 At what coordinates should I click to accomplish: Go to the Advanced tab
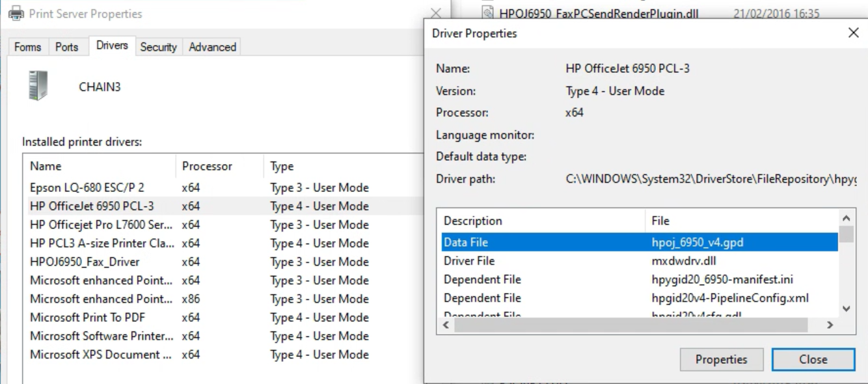coord(212,47)
